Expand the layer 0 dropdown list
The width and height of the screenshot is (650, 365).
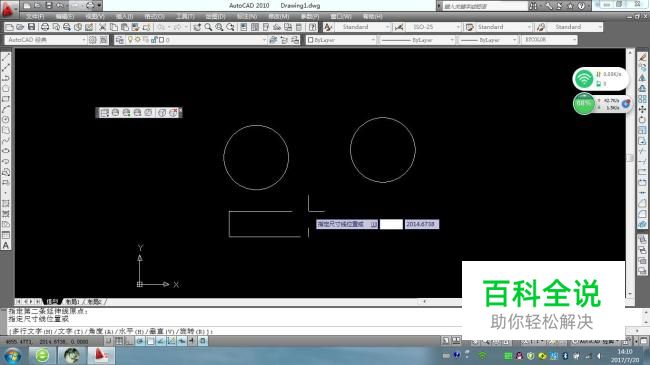click(264, 40)
